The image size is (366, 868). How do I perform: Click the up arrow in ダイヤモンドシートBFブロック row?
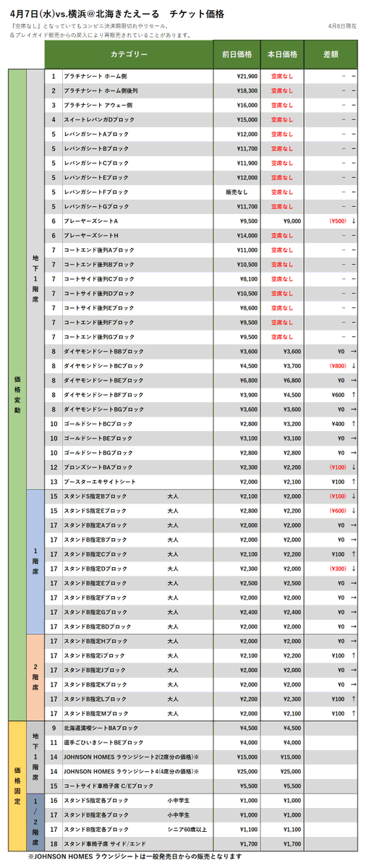(353, 395)
